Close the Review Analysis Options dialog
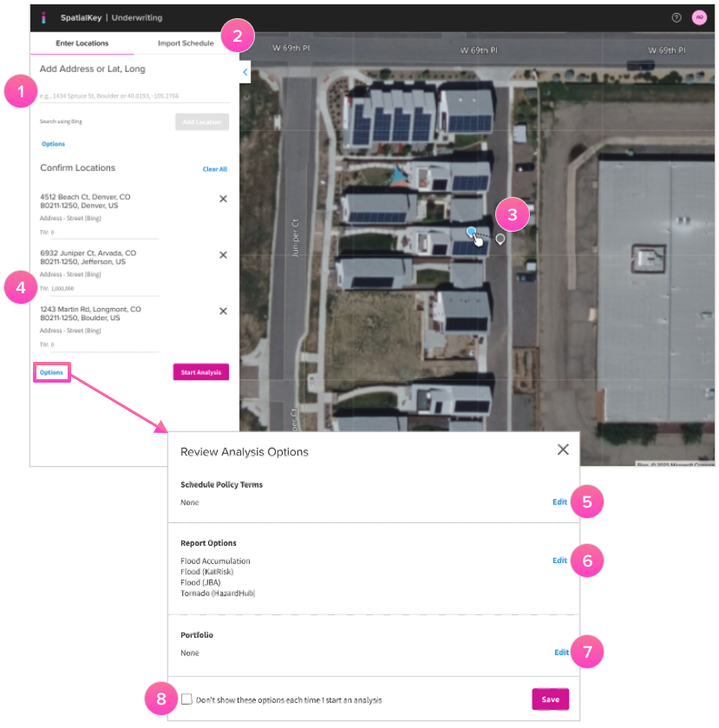This screenshot has height=728, width=719. pos(563,449)
